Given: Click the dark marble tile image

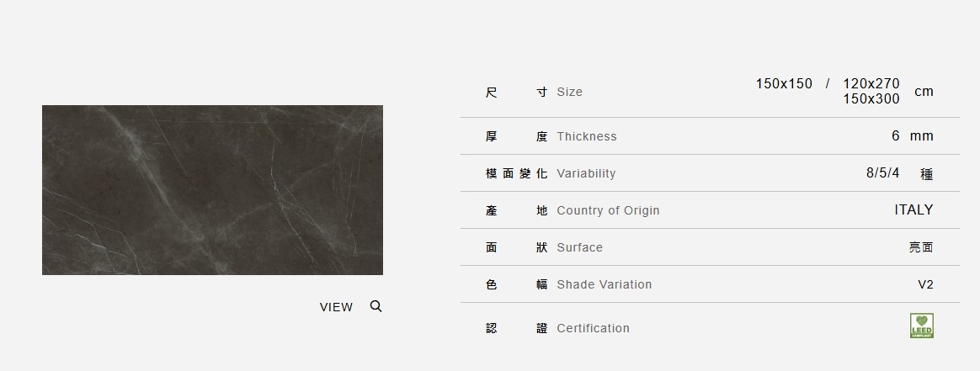Looking at the screenshot, I should tap(212, 190).
